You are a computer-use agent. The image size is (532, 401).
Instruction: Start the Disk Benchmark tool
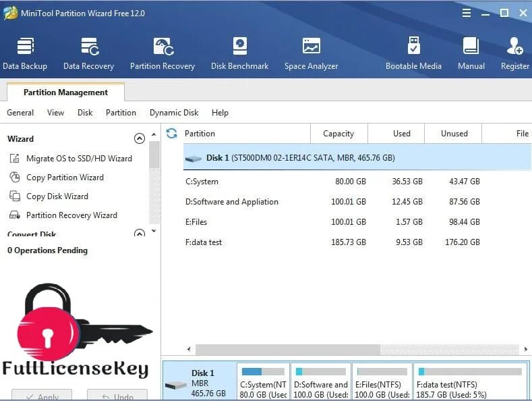(x=239, y=53)
